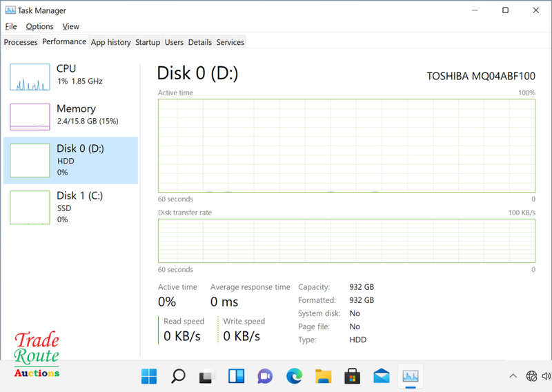Select the CPU performance item
Screen dimensions: 552x392
coord(71,77)
